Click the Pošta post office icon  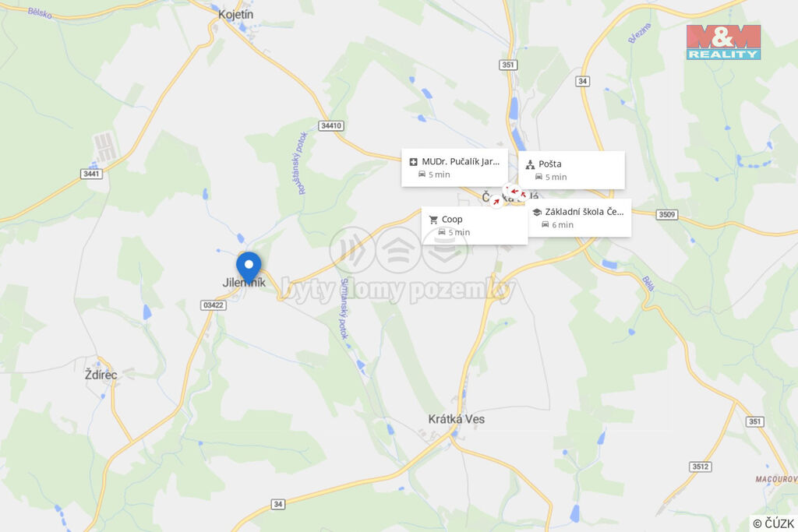tap(530, 164)
